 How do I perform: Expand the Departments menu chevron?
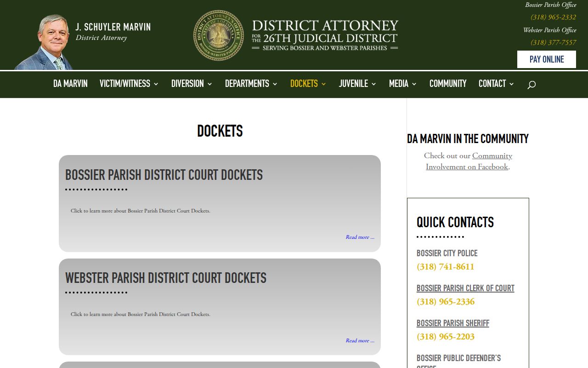click(x=275, y=84)
